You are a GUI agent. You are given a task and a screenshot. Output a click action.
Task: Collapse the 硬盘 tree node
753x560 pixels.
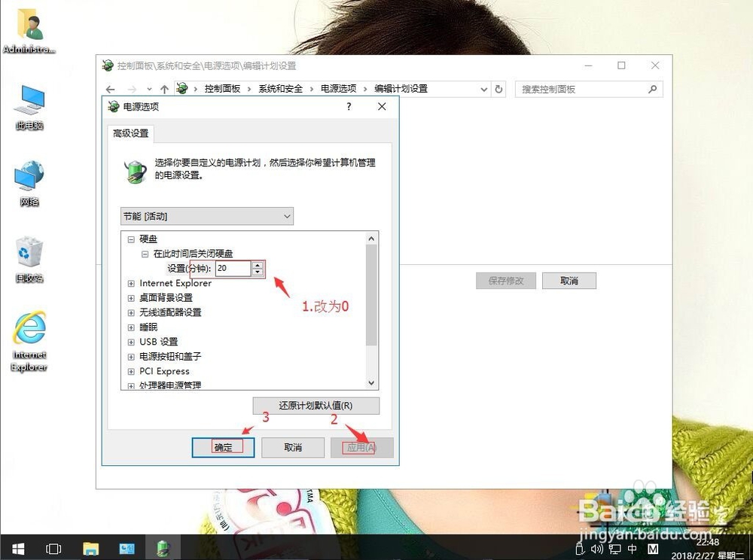coord(130,239)
